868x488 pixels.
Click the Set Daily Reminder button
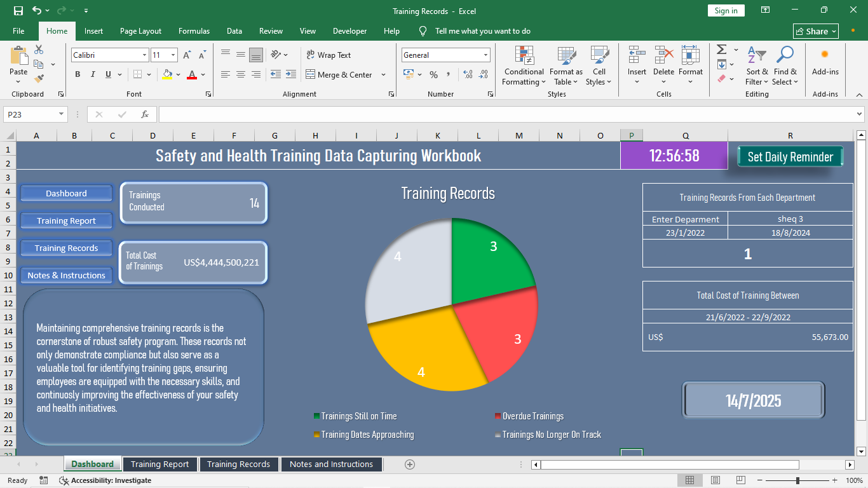[x=790, y=157]
